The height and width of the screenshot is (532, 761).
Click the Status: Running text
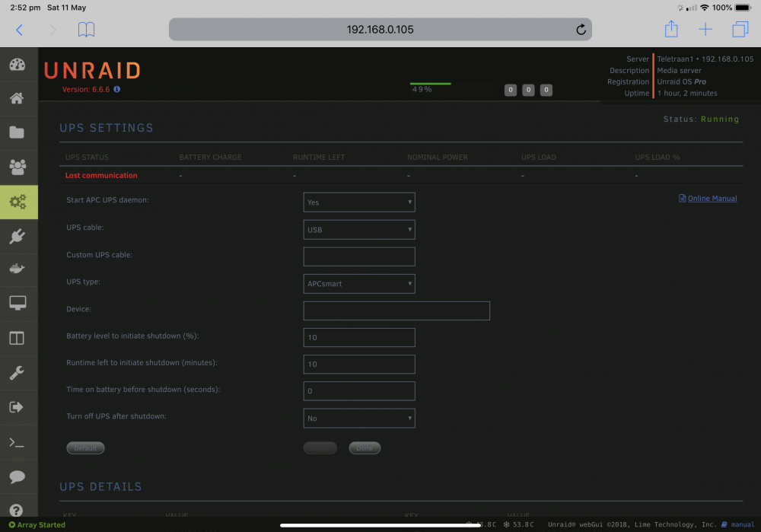(701, 119)
